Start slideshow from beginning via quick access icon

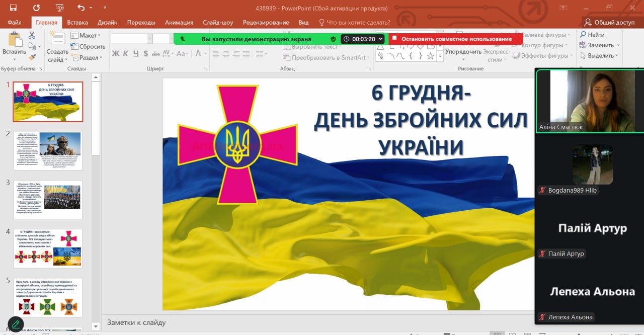tap(59, 8)
